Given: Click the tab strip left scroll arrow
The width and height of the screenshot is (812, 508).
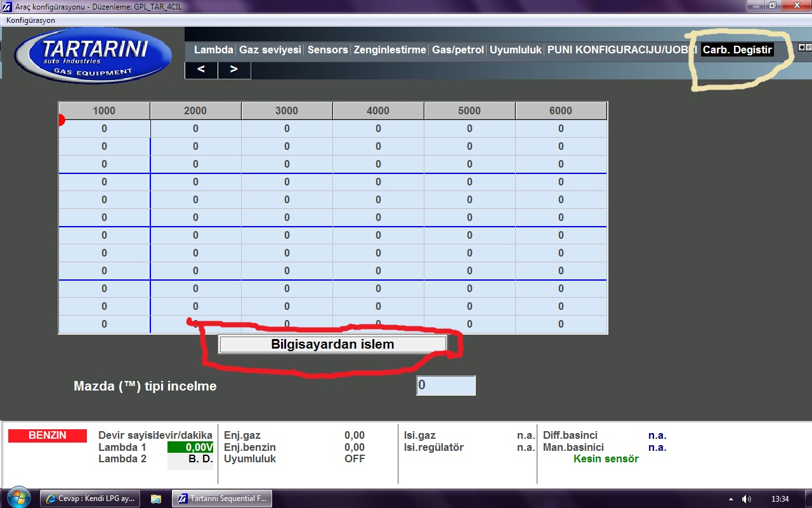Looking at the screenshot, I should pos(801,47).
